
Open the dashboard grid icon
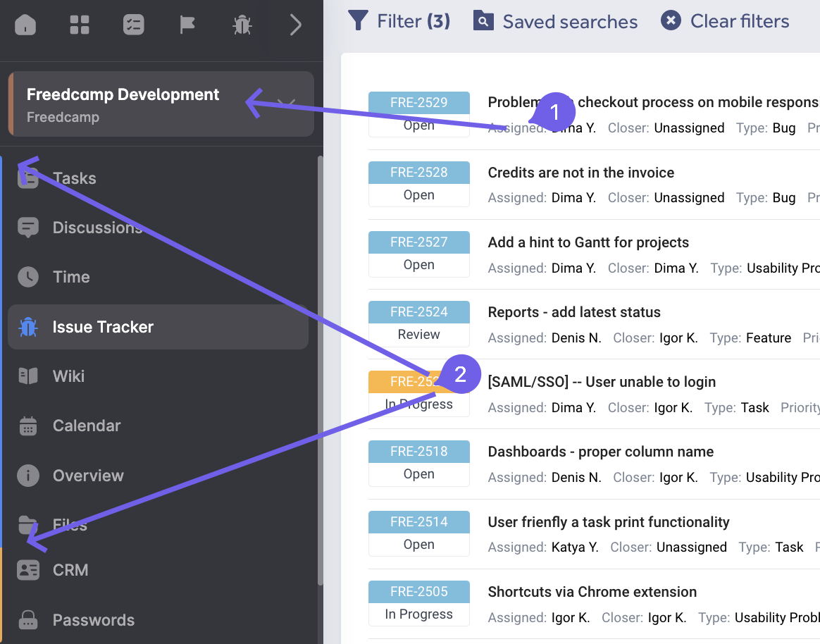[80, 25]
